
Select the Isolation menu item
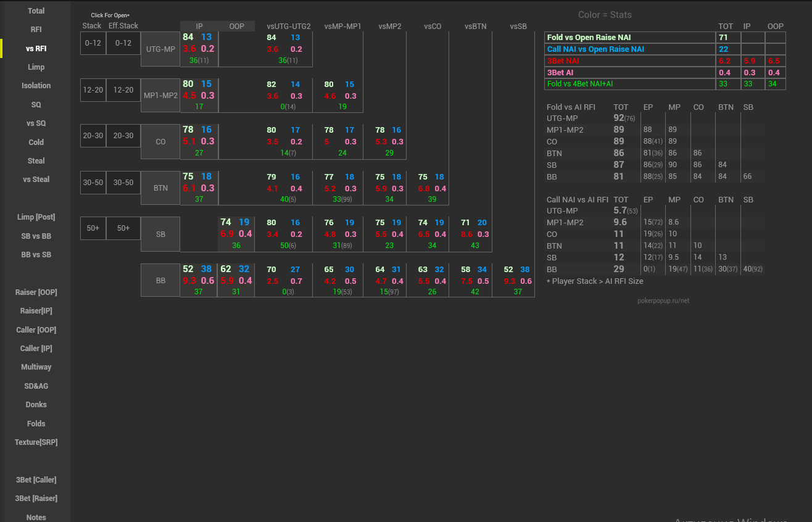tap(36, 86)
